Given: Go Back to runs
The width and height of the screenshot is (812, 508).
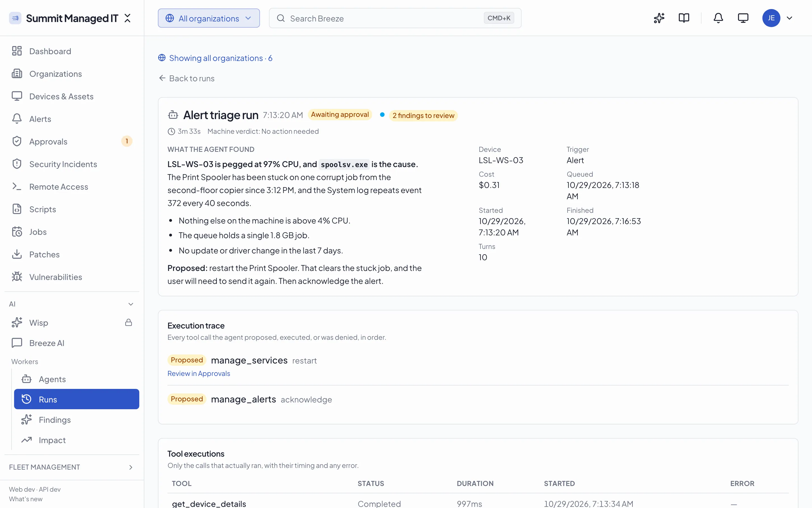Looking at the screenshot, I should pyautogui.click(x=187, y=78).
